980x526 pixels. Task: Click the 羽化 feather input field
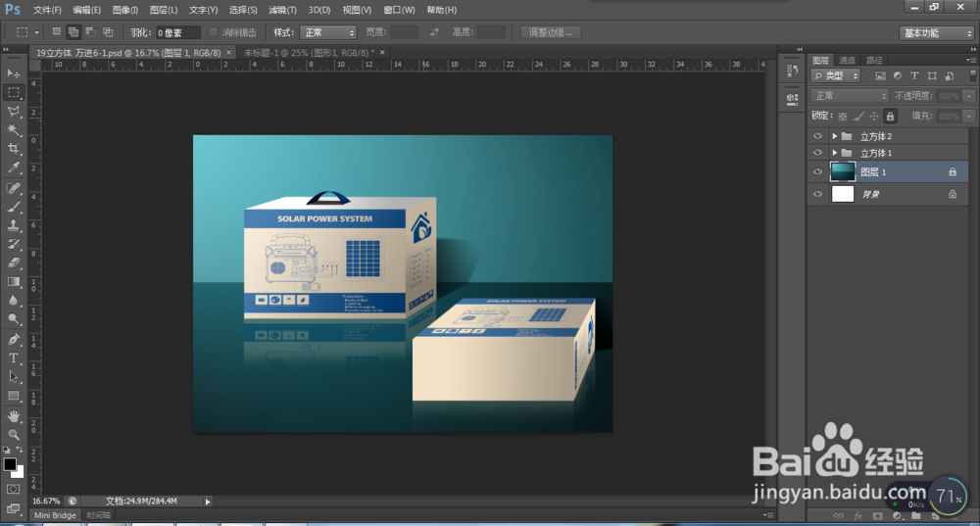178,32
